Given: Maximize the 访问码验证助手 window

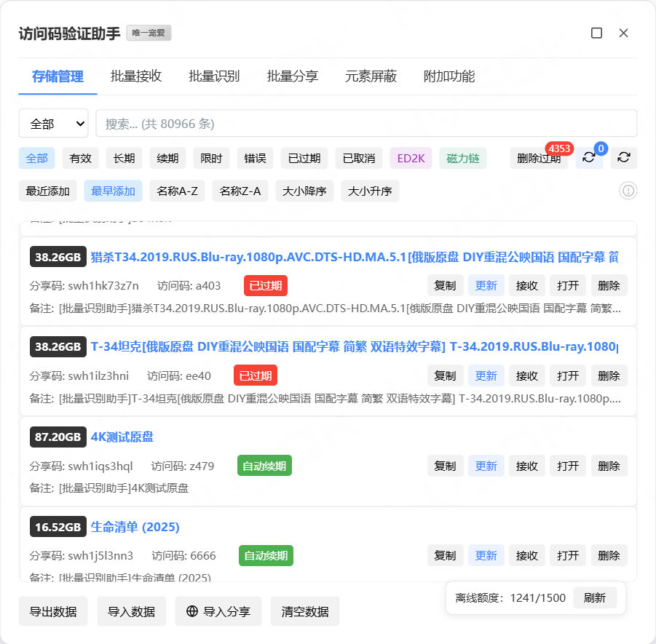Looking at the screenshot, I should pyautogui.click(x=596, y=33).
